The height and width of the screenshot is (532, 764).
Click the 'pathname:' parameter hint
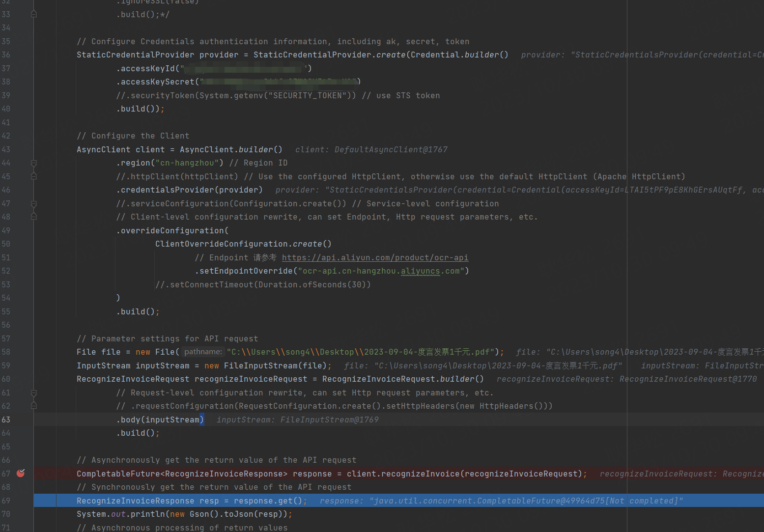click(203, 352)
